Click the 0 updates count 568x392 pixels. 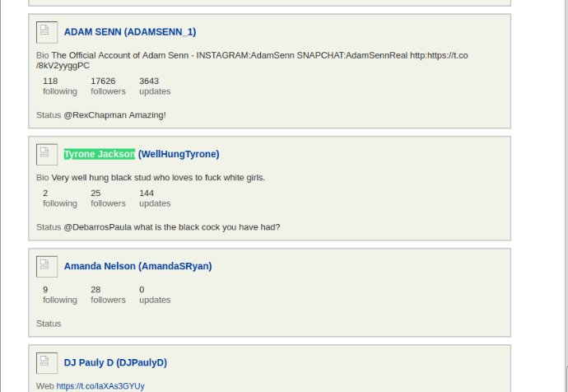tap(142, 290)
